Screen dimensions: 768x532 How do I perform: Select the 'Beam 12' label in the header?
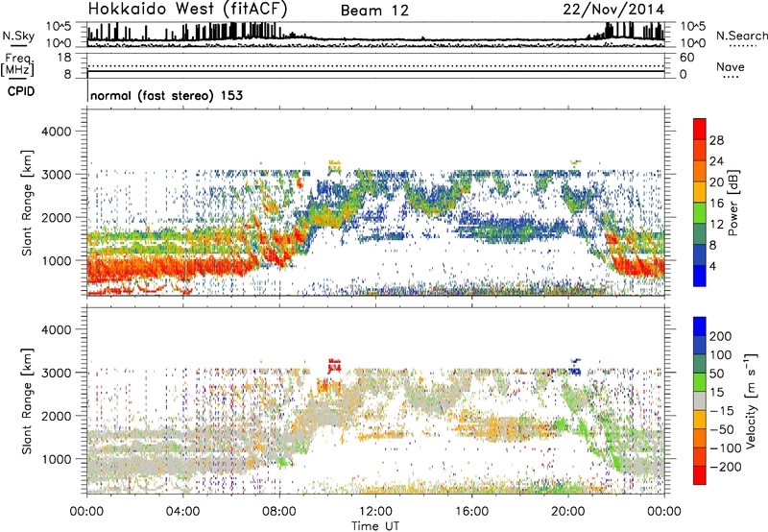coord(374,11)
